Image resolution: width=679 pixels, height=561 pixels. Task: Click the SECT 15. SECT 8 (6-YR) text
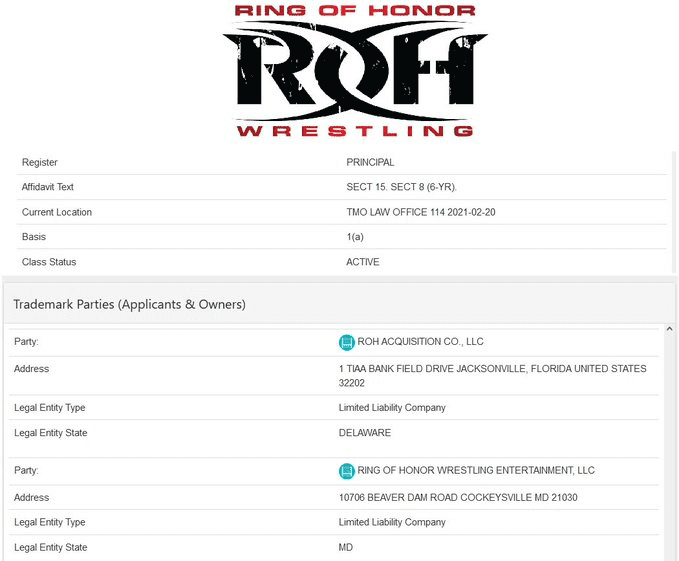401,187
